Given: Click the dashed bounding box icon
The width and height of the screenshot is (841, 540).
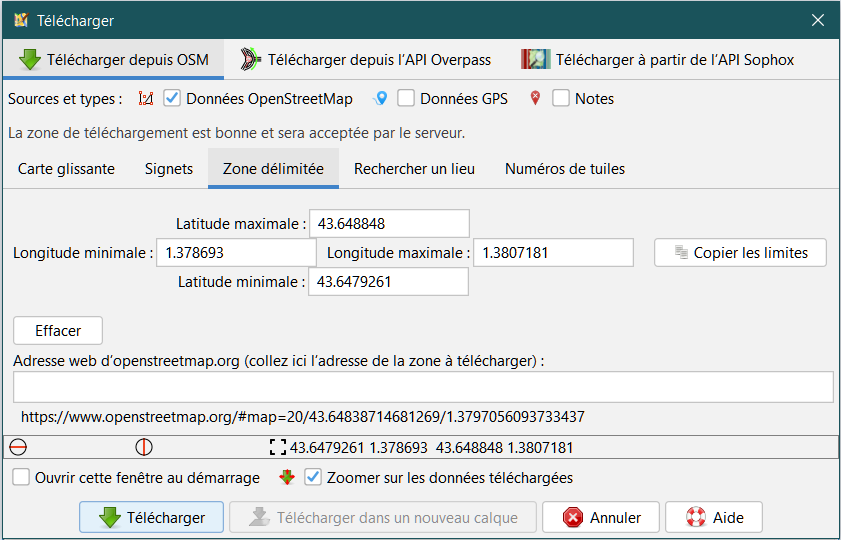Looking at the screenshot, I should point(277,448).
